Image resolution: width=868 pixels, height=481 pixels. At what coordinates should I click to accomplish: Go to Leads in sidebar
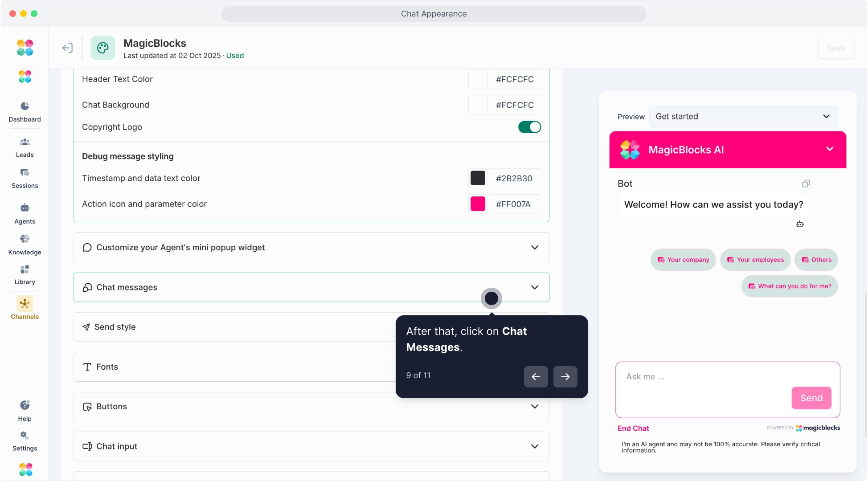click(x=25, y=143)
